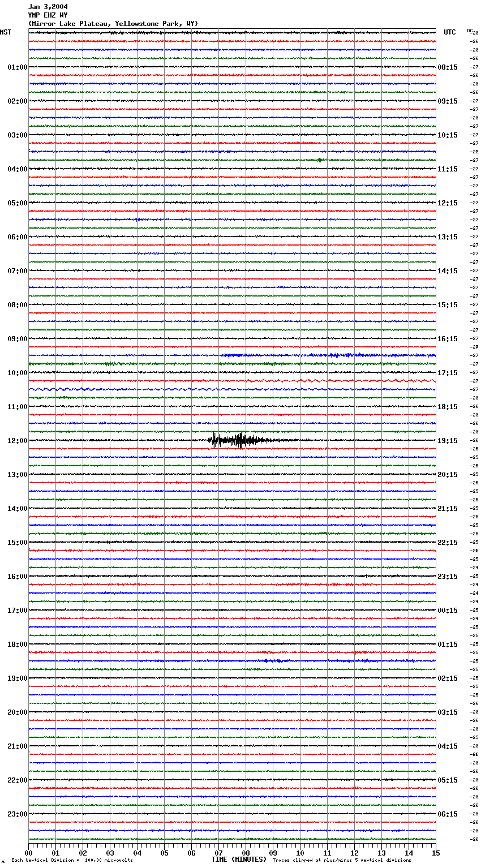Click the 05 minute tick label on the bottom axis
This screenshot has width=481, height=868.
coord(164,853)
